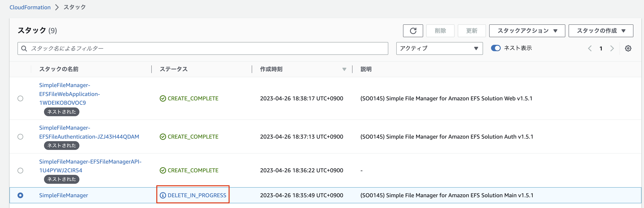Open the スタックの作成 dropdown
This screenshot has height=208, width=644.
point(601,31)
